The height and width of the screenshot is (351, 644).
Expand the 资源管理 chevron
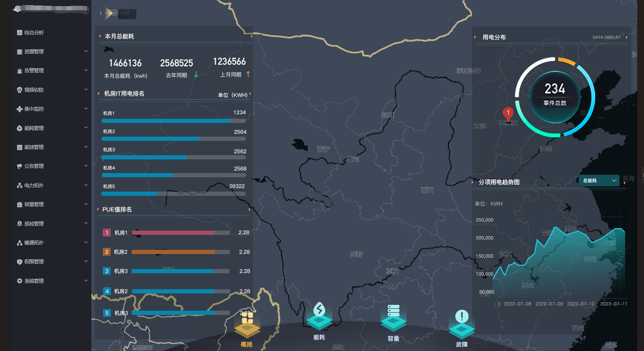click(x=86, y=51)
